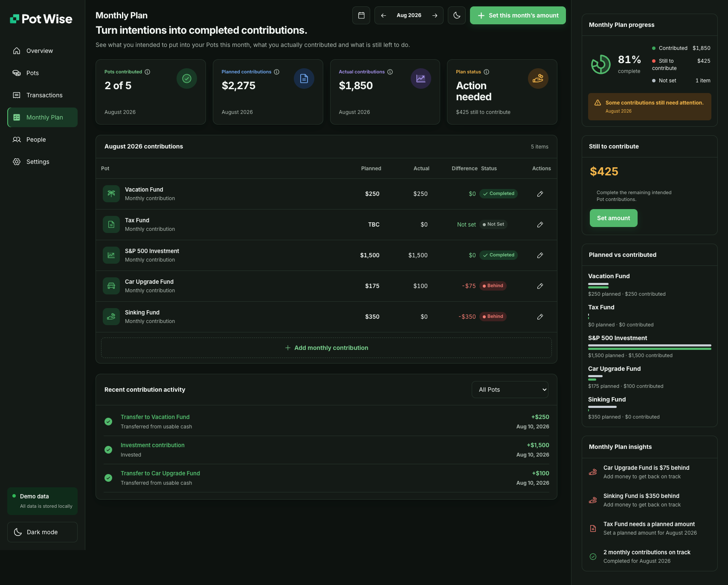Open Transactions in the sidebar

pyautogui.click(x=42, y=95)
